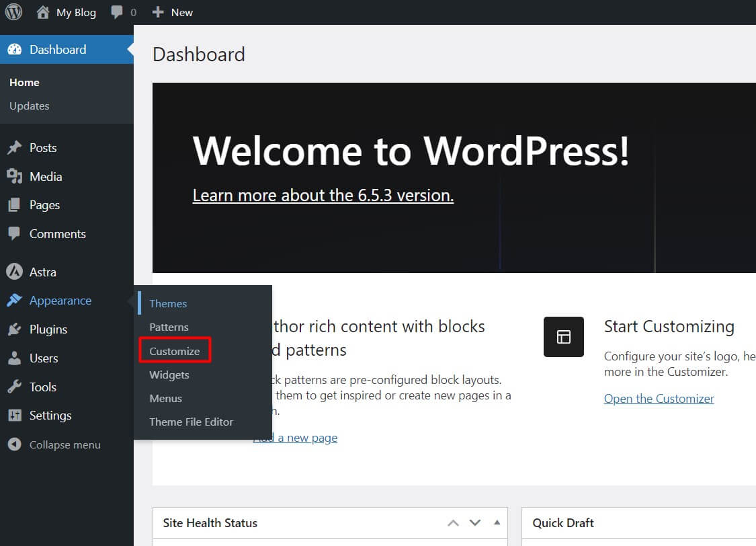Open the Tools menu
This screenshot has height=546, width=756.
coord(43,387)
